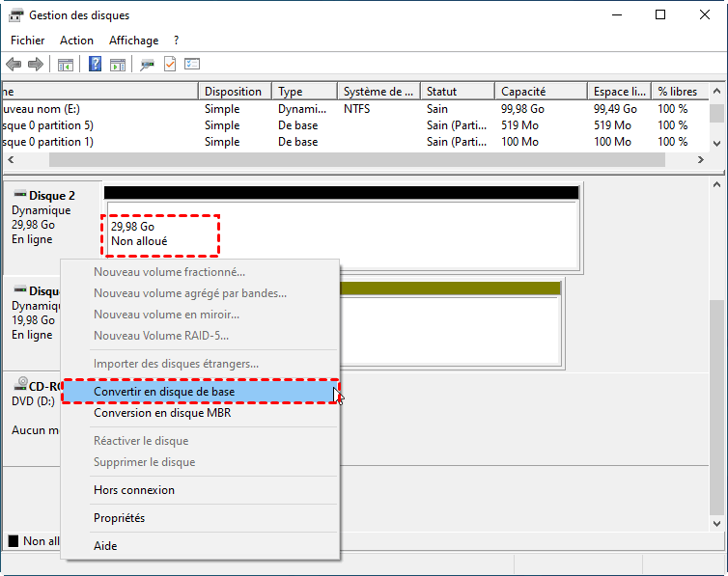Select the 29,98 Go Non alloué region
Screen dimensions: 728x576
point(162,234)
